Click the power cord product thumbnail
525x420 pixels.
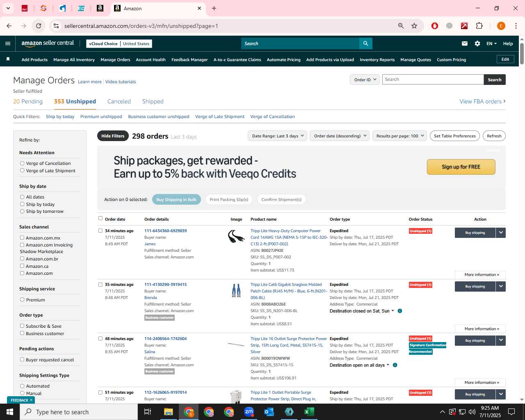coord(236,236)
